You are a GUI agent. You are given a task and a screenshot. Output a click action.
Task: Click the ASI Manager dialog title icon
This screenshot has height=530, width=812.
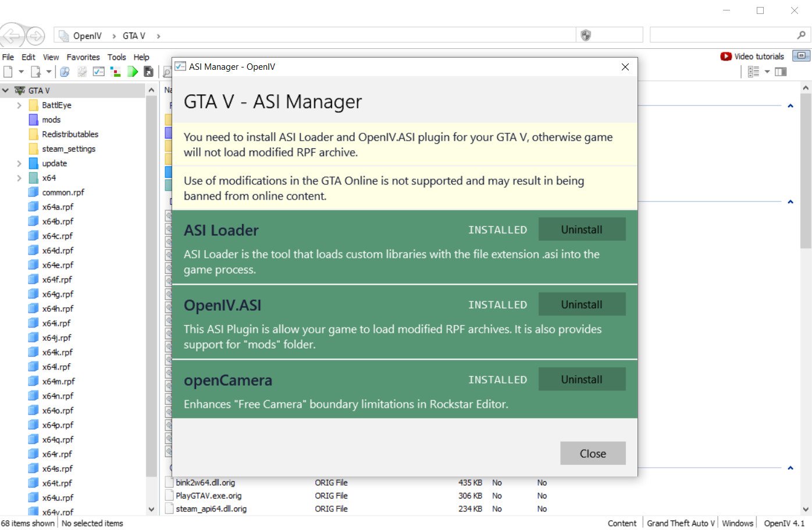[x=180, y=67]
